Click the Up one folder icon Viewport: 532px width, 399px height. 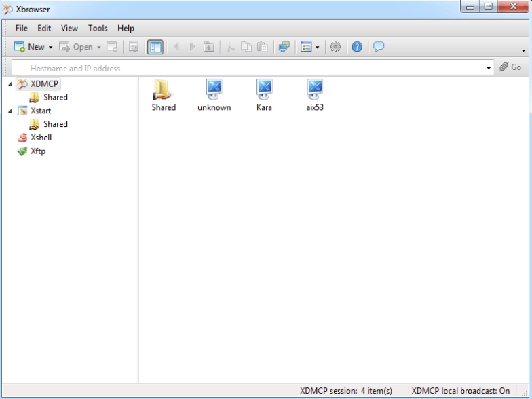pyautogui.click(x=209, y=47)
